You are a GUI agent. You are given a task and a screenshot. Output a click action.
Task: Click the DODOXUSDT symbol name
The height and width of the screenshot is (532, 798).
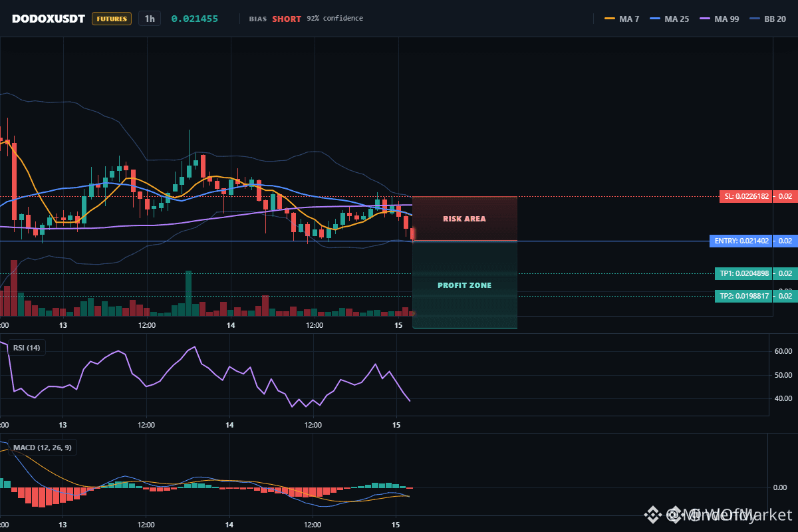(x=49, y=19)
